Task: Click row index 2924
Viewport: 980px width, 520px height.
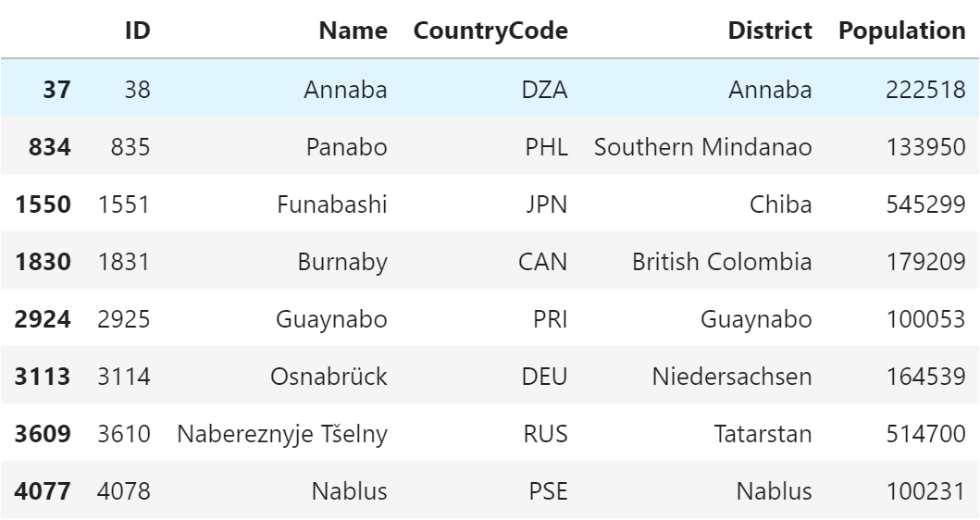Action: [43, 319]
